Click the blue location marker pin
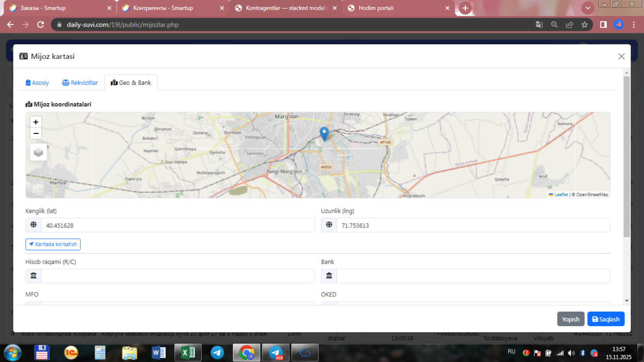The width and height of the screenshot is (644, 362). tap(325, 133)
